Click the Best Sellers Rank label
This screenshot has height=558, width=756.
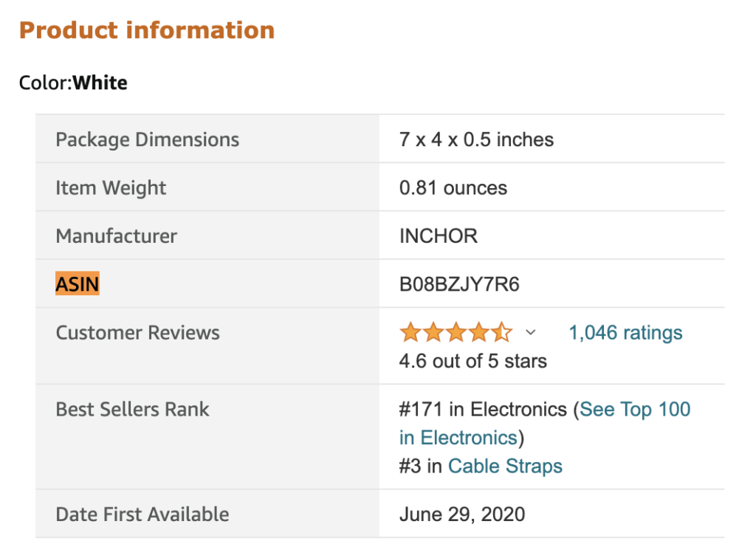point(132,410)
